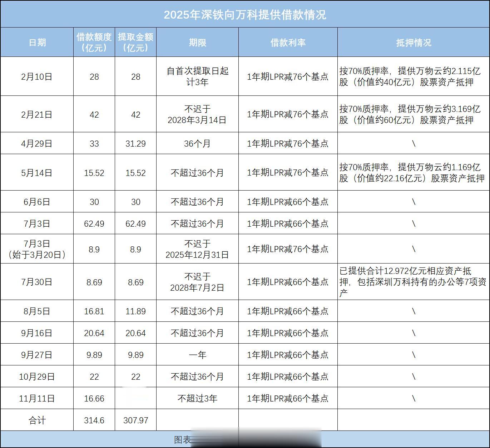
Task: Select the date cell "7月30日"
Action: 37,282
